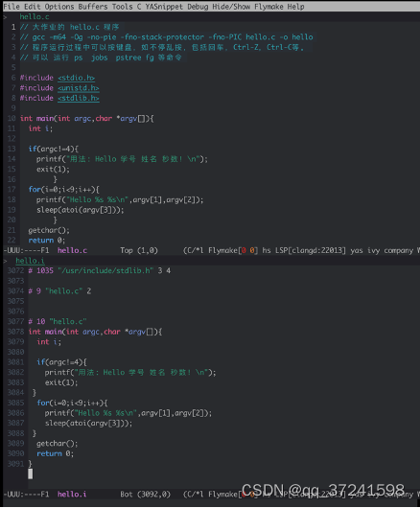This screenshot has width=420, height=508.
Task: Click printf Hello line 3086
Action: 128,413
